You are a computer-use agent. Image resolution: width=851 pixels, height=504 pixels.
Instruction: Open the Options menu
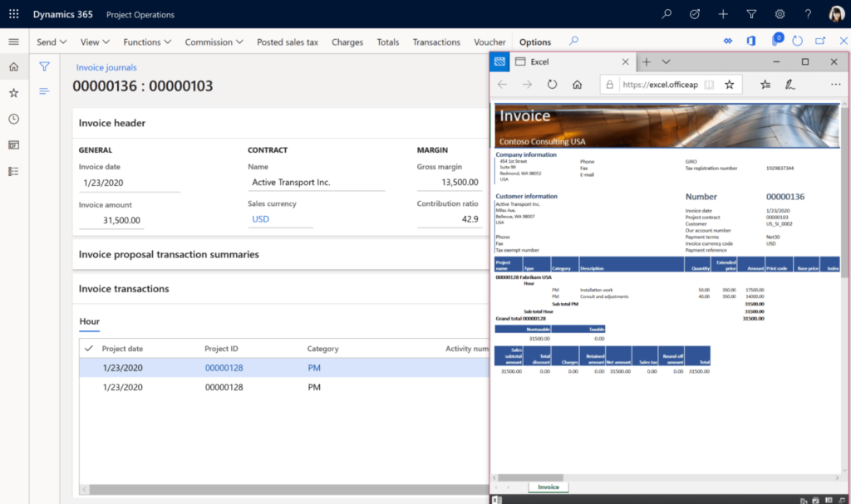point(534,41)
